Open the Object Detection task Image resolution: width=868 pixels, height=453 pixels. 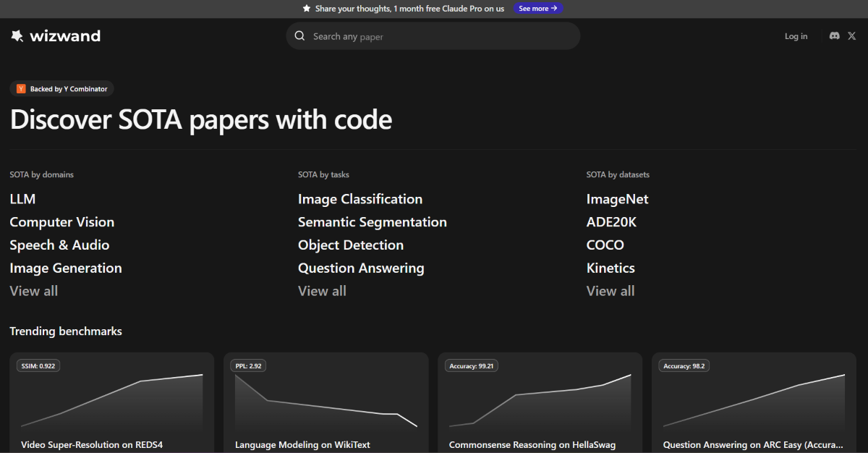click(351, 245)
